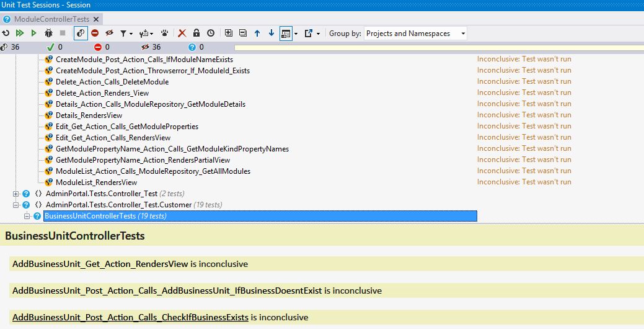
Task: Click the paw-print Track Running Test icon
Action: (x=164, y=34)
